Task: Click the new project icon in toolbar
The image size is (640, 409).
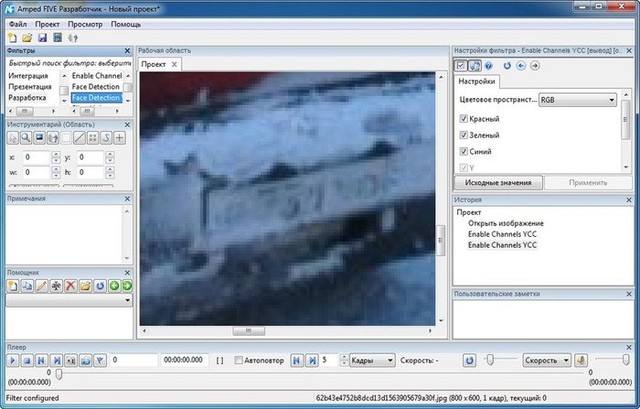Action: [11, 37]
